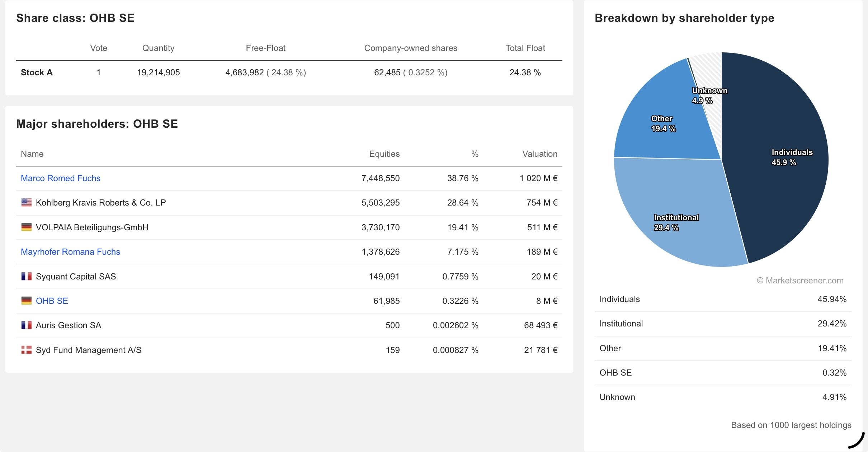Click the French flag beside Auris Gestion SA
Screen dimensions: 868x452
pos(26,325)
